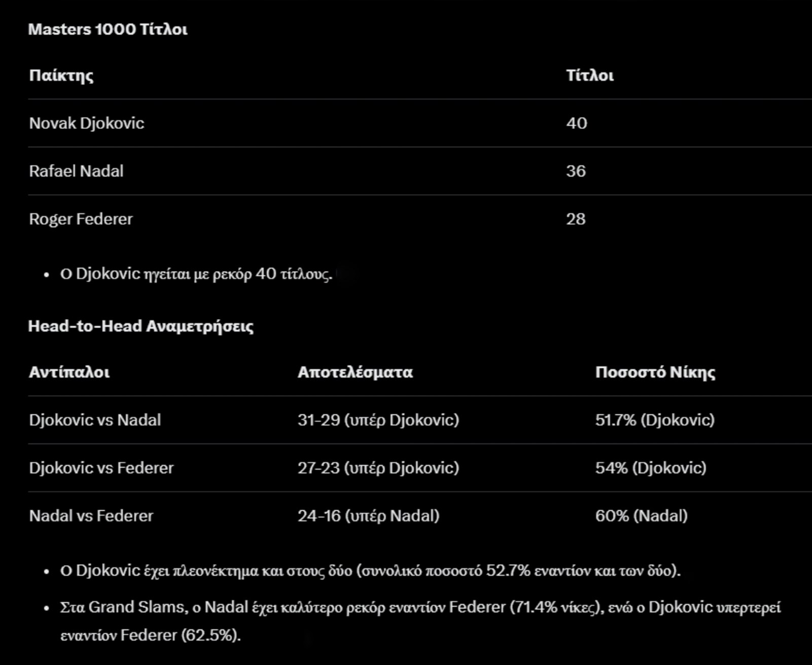812x665 pixels.
Task: Click the bullet text mentioning Grand Slams
Action: pyautogui.click(x=420, y=607)
